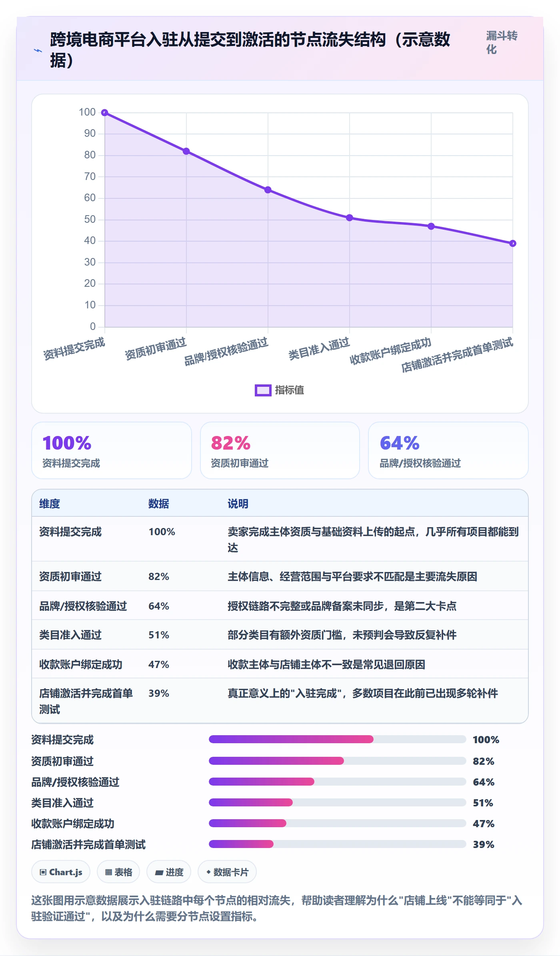Click x-axis label 店铺激活并完成首单测试

(x=457, y=355)
